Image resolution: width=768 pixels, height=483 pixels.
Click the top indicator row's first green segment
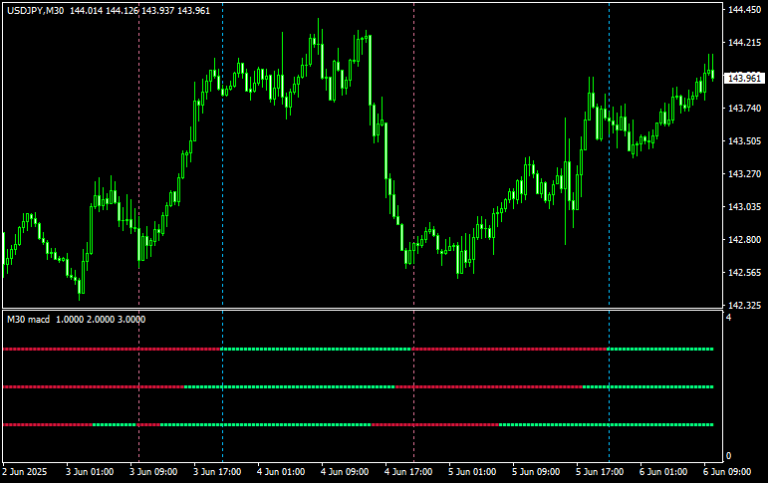click(x=315, y=349)
